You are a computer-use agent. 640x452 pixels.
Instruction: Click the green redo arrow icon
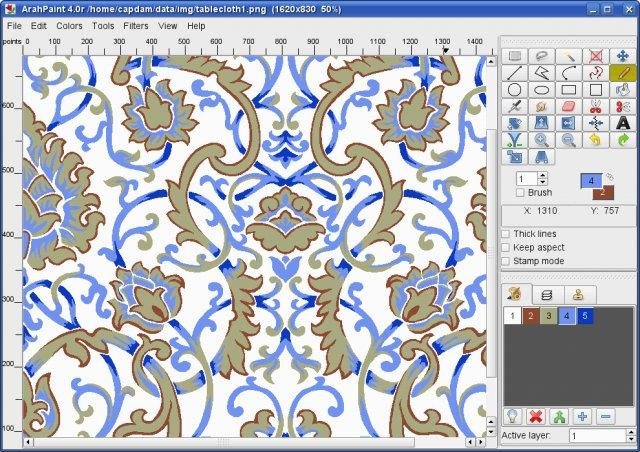pyautogui.click(x=622, y=140)
